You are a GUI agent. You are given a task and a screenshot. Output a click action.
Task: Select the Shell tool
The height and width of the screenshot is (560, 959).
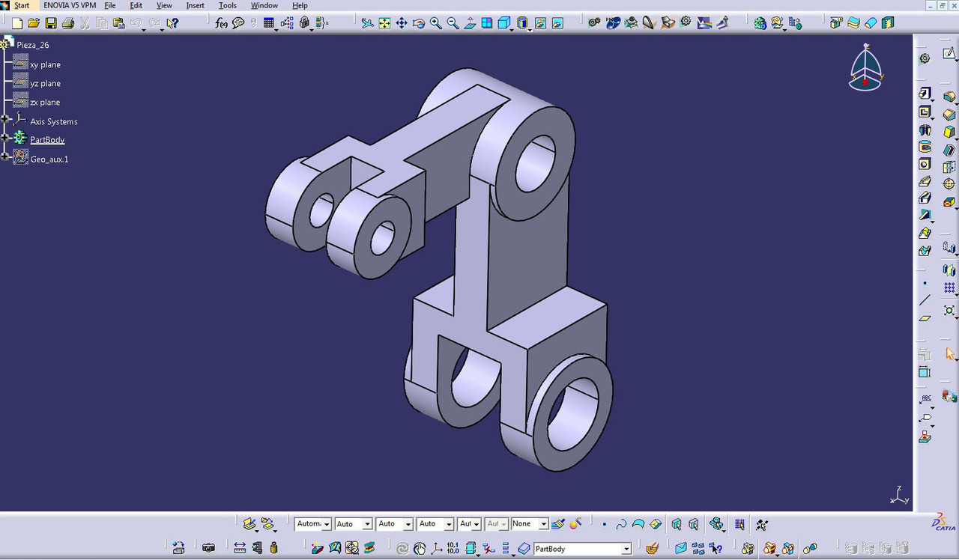[949, 149]
